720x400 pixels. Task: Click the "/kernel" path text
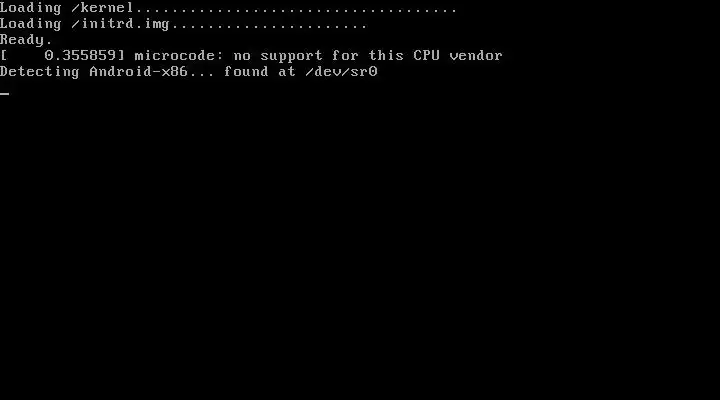pos(102,8)
